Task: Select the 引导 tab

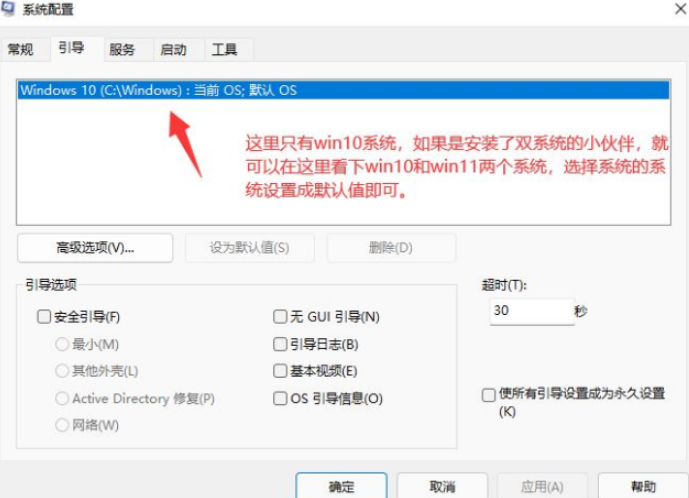Action: (x=72, y=48)
